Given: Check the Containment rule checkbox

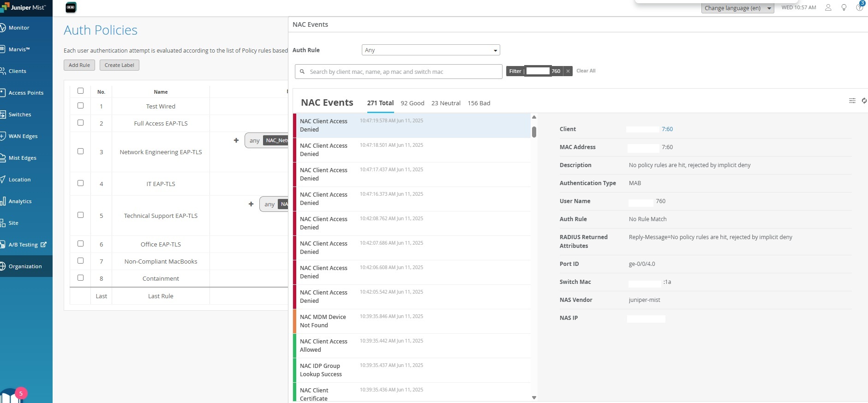Looking at the screenshot, I should pos(80,278).
